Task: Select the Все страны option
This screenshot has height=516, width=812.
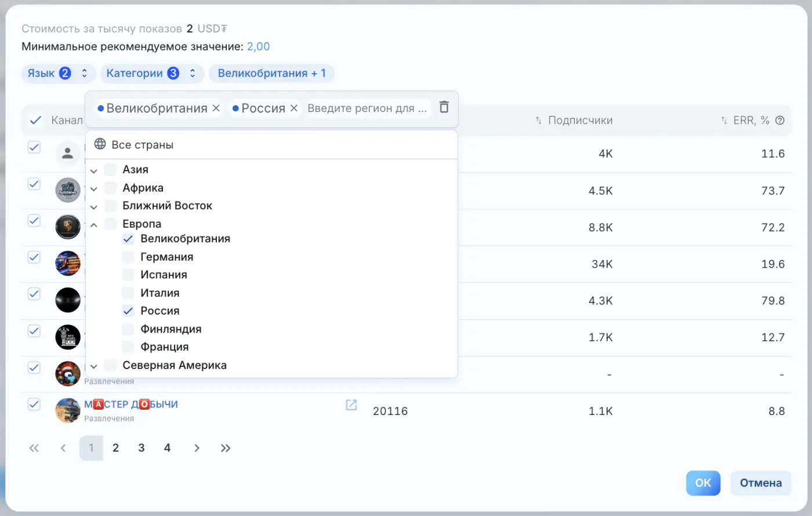Action: pyautogui.click(x=271, y=145)
